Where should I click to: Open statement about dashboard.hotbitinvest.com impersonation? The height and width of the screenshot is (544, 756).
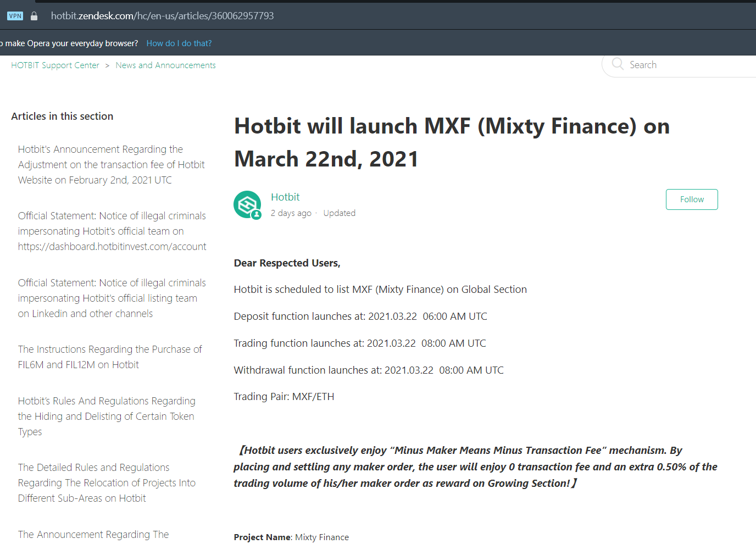(x=112, y=231)
